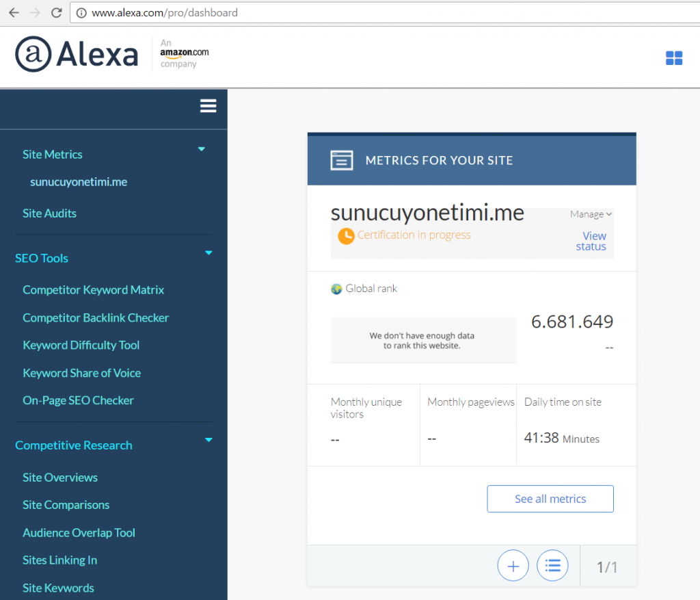Image resolution: width=700 pixels, height=600 pixels.
Task: Collapse the Competitive Research section arrow
Action: (x=208, y=440)
